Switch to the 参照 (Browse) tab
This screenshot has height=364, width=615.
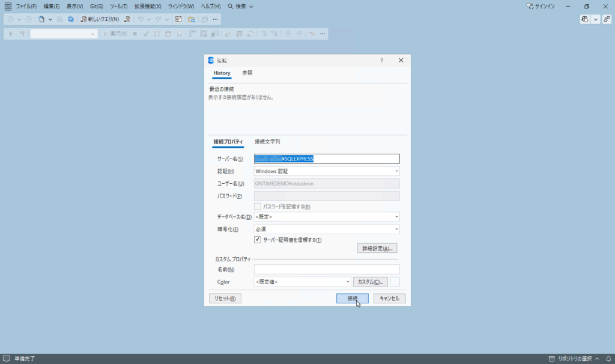click(x=247, y=73)
